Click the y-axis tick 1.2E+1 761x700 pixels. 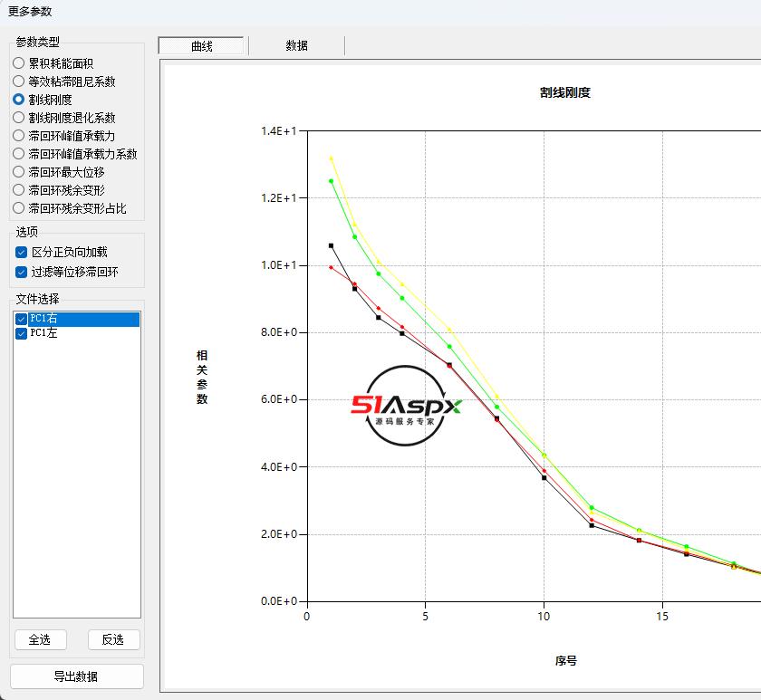tap(279, 198)
